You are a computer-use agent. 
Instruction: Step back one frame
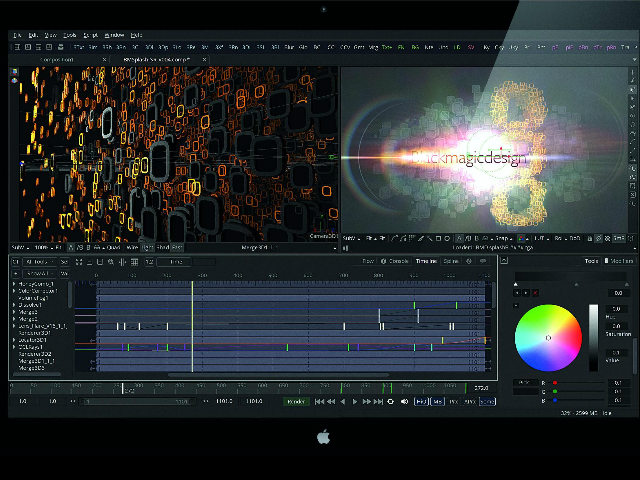(331, 402)
